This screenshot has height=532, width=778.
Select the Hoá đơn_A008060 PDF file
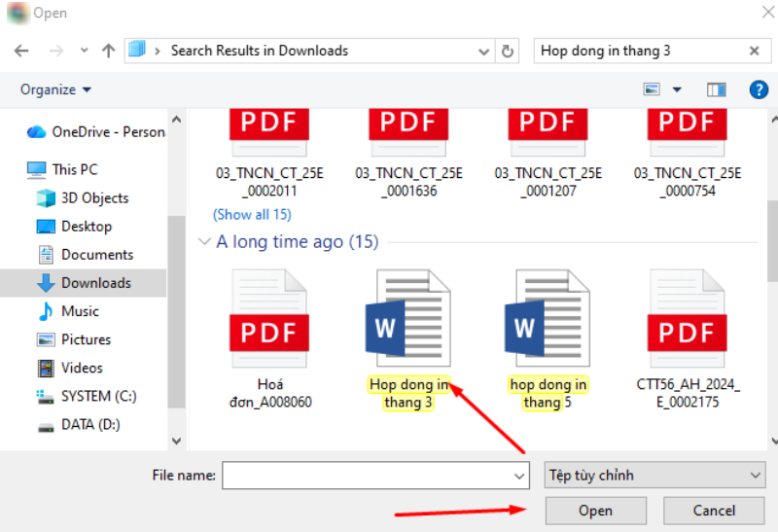coord(269,340)
